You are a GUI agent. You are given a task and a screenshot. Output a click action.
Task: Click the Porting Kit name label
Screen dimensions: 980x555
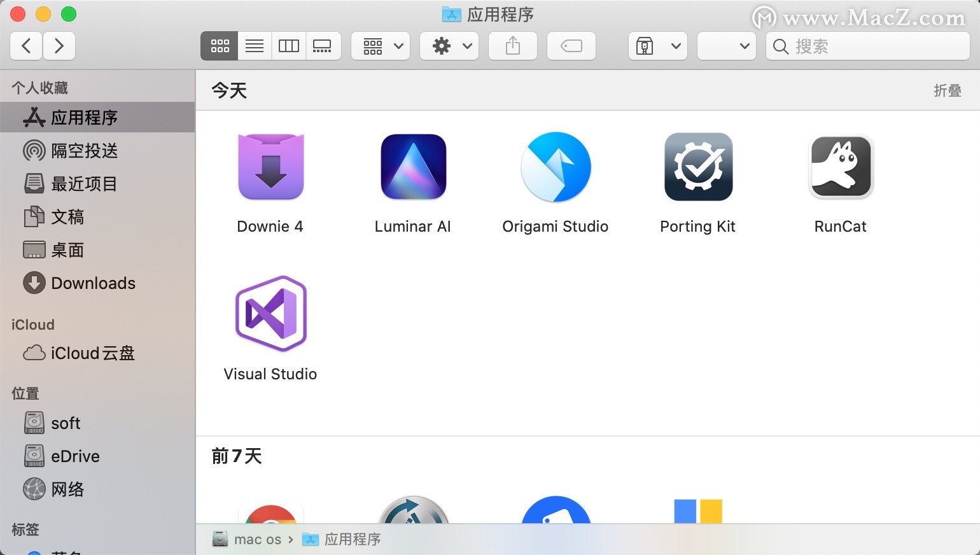tap(698, 227)
